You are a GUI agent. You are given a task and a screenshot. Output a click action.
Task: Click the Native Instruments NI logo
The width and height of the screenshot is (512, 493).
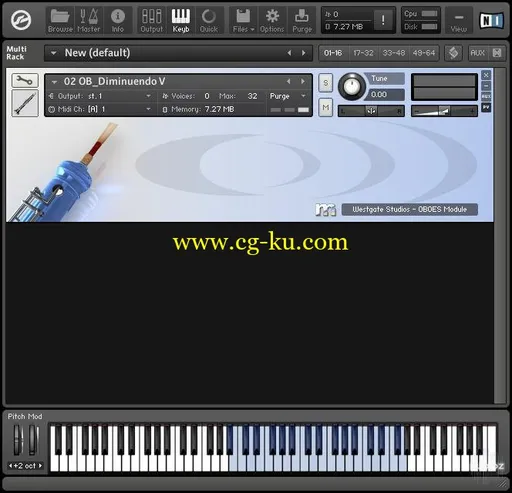[491, 20]
